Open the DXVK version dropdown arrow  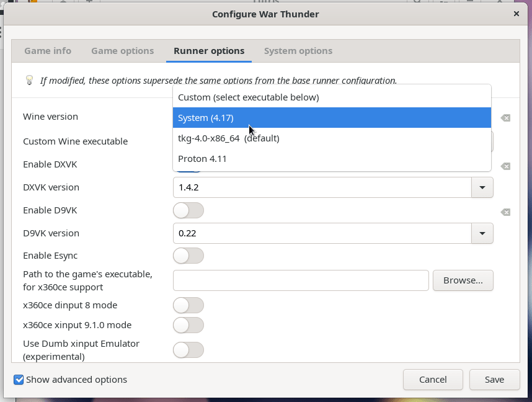coord(482,187)
